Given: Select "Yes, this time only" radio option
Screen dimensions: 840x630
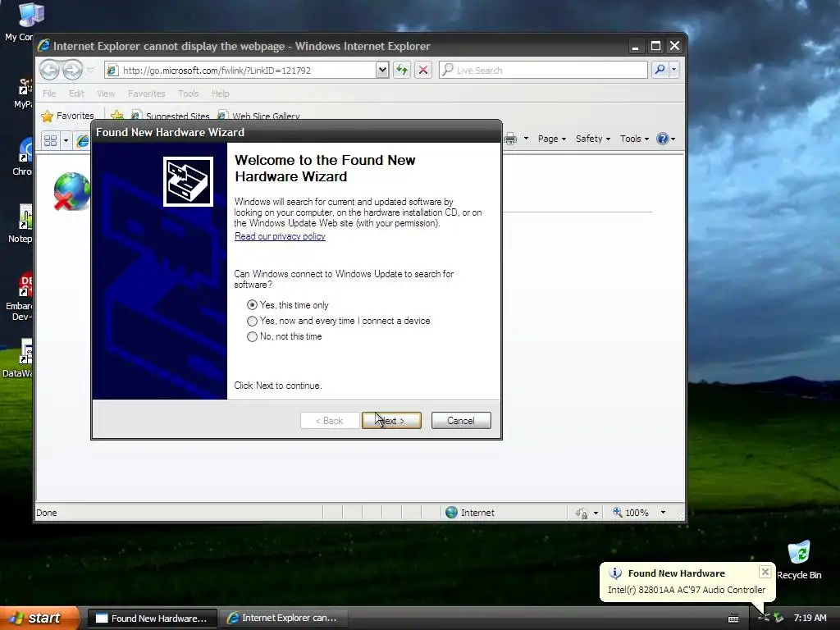Looking at the screenshot, I should coord(288,305).
